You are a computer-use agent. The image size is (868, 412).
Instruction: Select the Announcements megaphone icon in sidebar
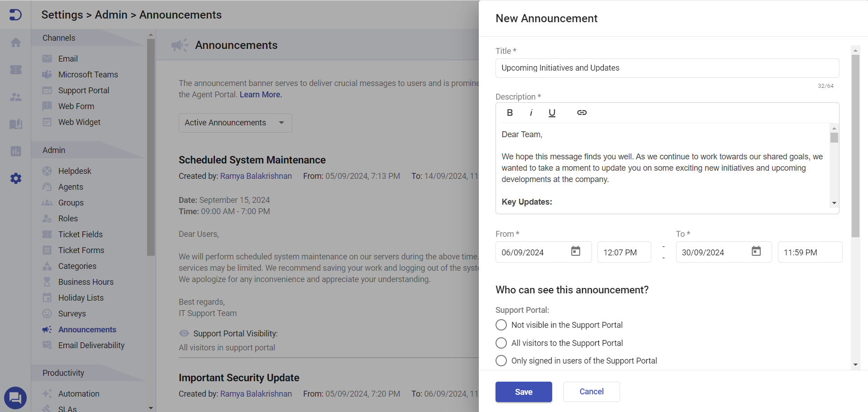click(47, 330)
